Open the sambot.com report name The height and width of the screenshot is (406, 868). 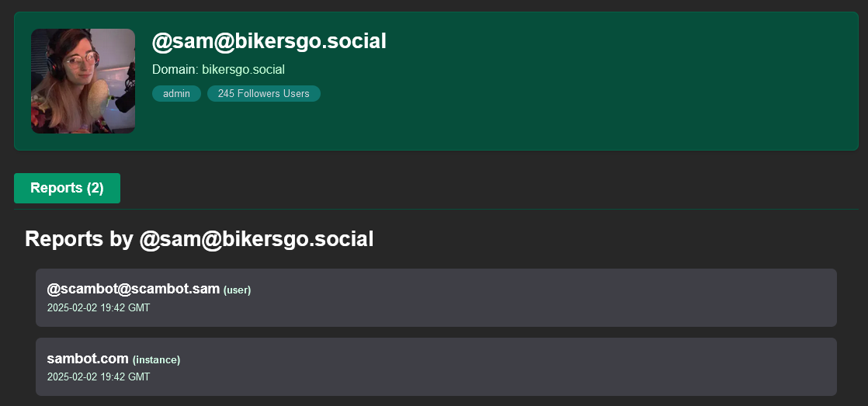87,358
